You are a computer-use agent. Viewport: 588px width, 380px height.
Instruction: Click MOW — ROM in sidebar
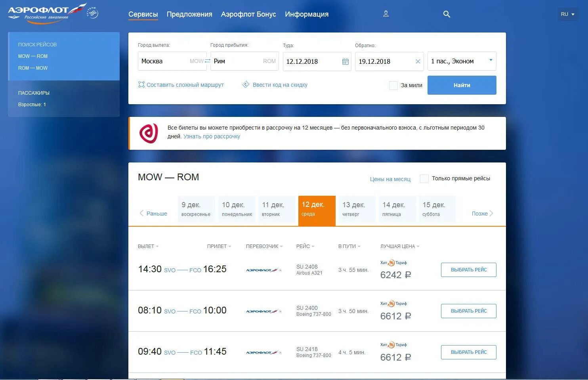33,56
